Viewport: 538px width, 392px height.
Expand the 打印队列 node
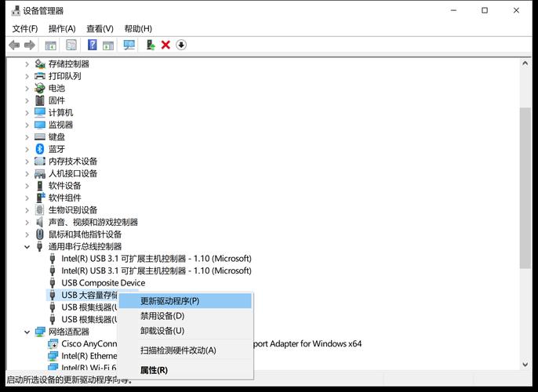[x=27, y=76]
